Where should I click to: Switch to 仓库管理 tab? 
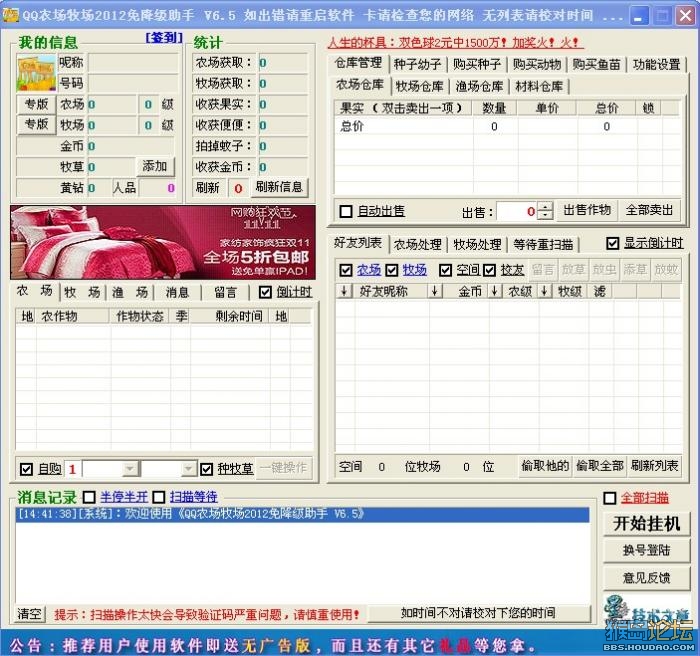pos(358,63)
